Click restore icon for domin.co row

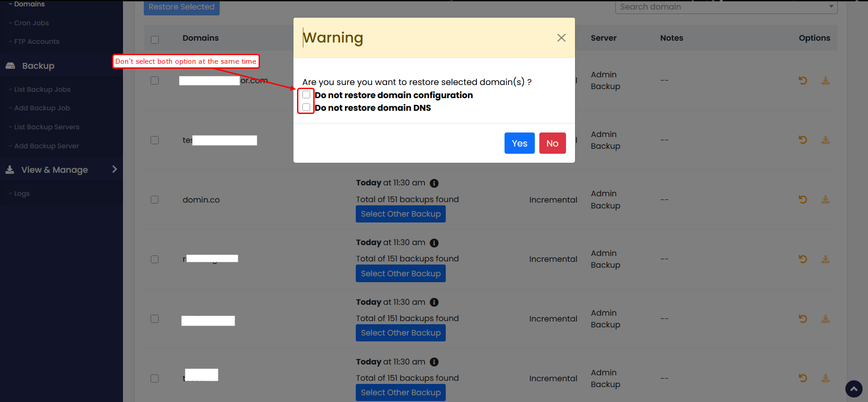(x=802, y=199)
